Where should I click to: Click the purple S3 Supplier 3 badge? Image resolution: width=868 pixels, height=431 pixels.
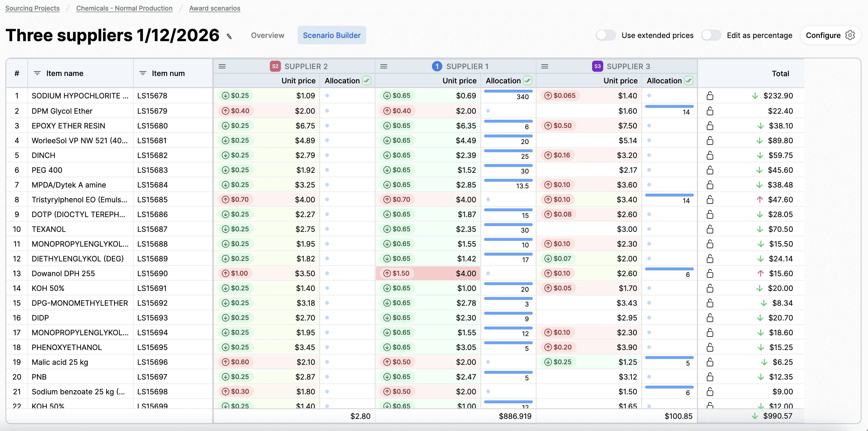point(597,66)
